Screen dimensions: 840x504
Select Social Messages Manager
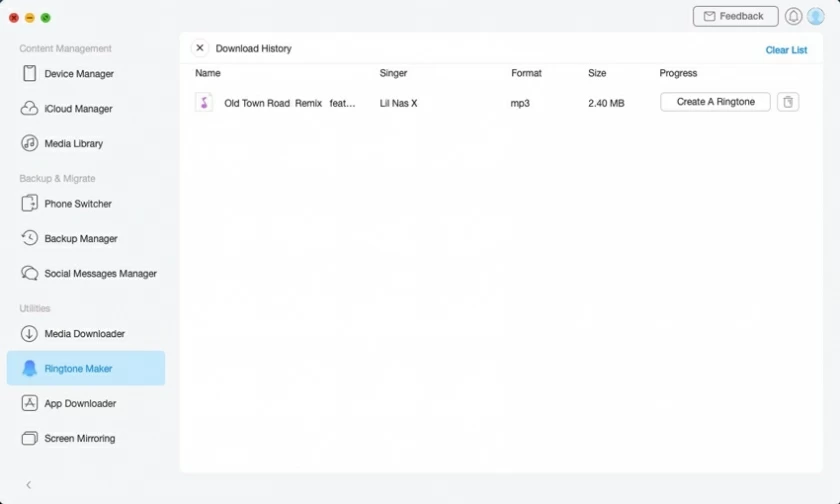[x=100, y=274]
